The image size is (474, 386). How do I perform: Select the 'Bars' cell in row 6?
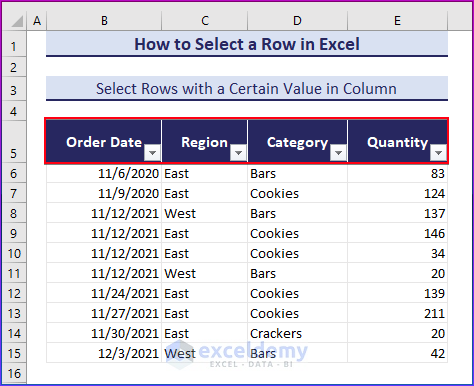click(297, 173)
